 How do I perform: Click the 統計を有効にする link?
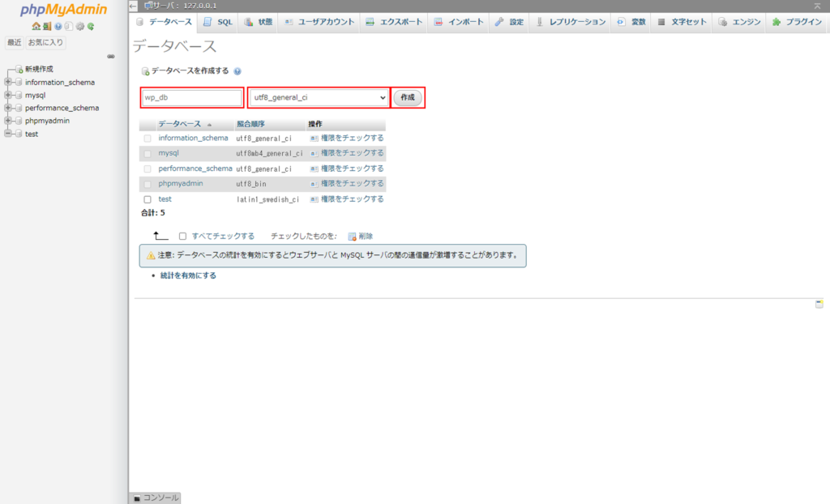[188, 275]
